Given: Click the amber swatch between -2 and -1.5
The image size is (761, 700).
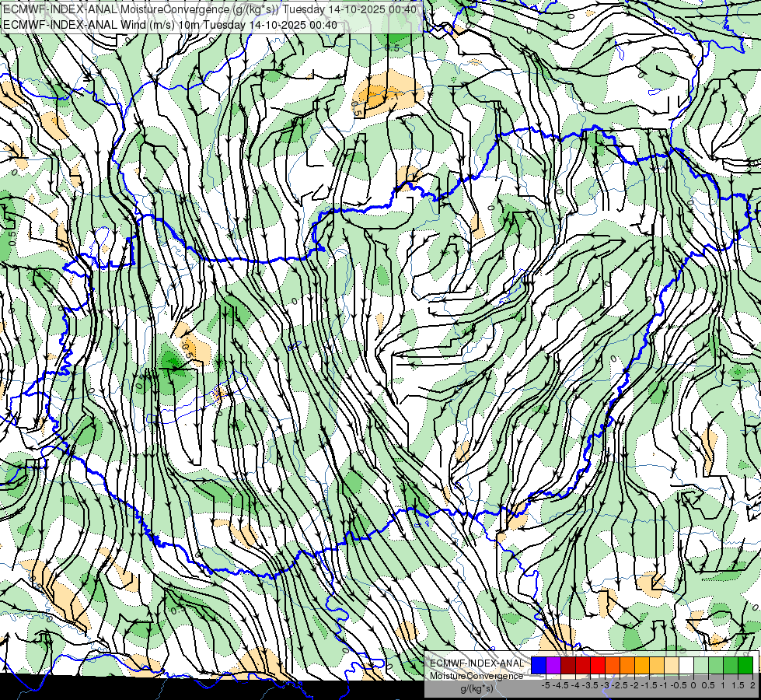Looking at the screenshot, I should coord(642,665).
